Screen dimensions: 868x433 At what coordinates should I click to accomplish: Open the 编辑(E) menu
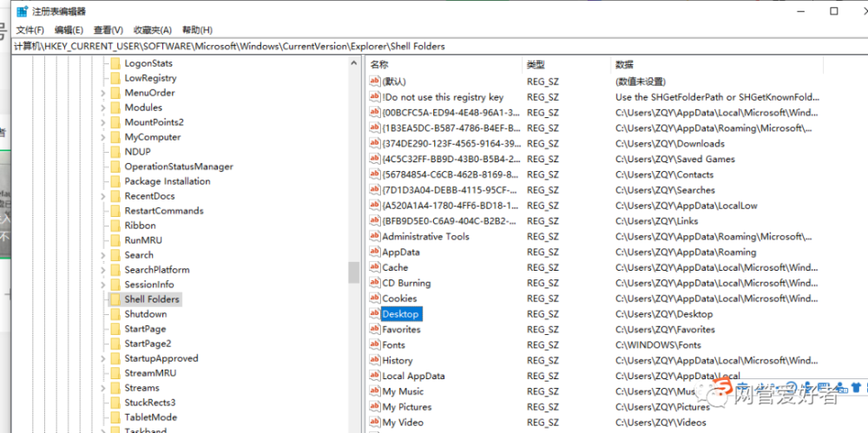click(x=69, y=30)
